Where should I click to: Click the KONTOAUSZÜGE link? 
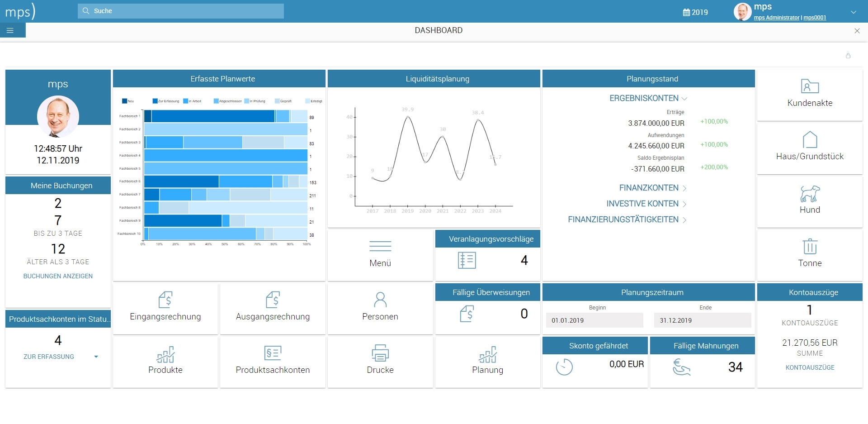click(x=810, y=367)
